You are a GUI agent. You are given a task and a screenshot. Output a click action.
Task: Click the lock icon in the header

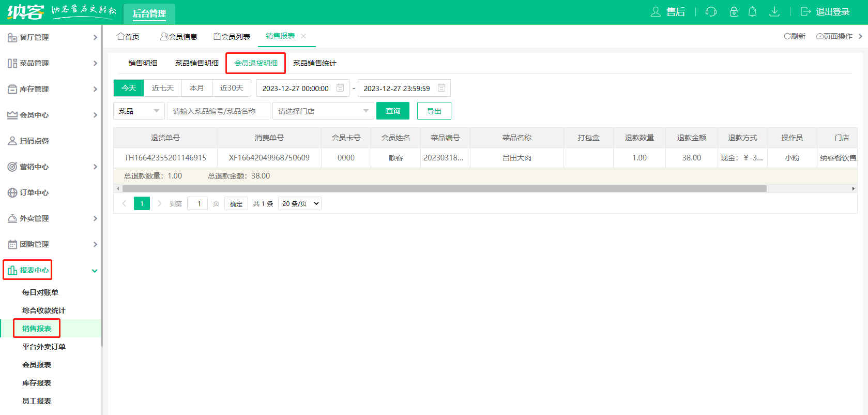click(734, 11)
